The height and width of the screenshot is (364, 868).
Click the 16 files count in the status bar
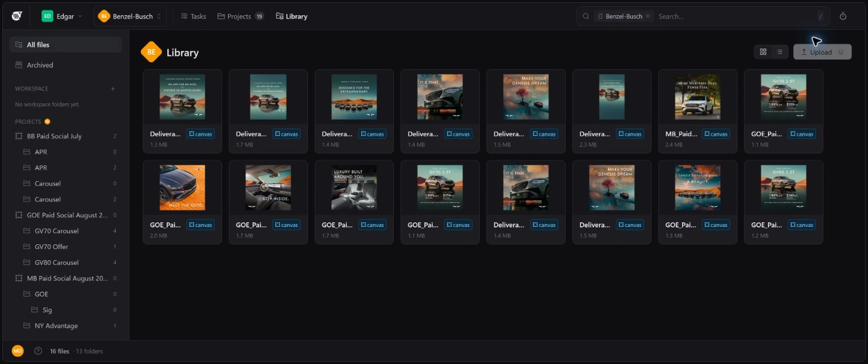59,351
